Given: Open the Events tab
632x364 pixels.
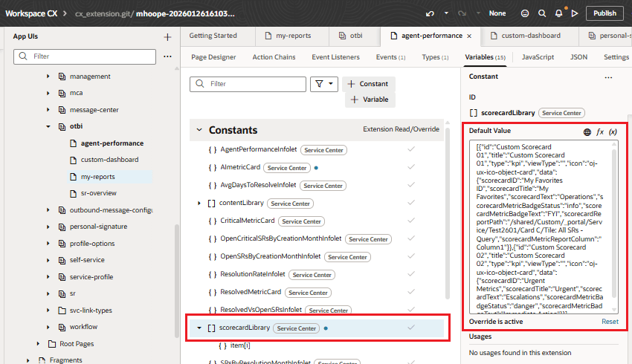Looking at the screenshot, I should tap(390, 57).
